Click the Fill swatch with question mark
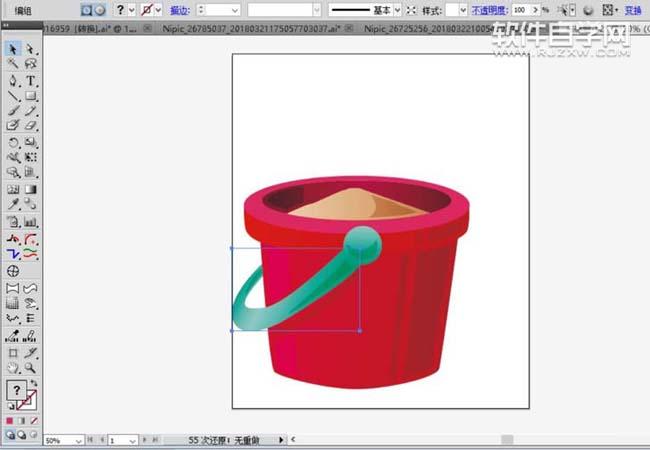Image resolution: width=650 pixels, height=450 pixels. click(x=16, y=390)
